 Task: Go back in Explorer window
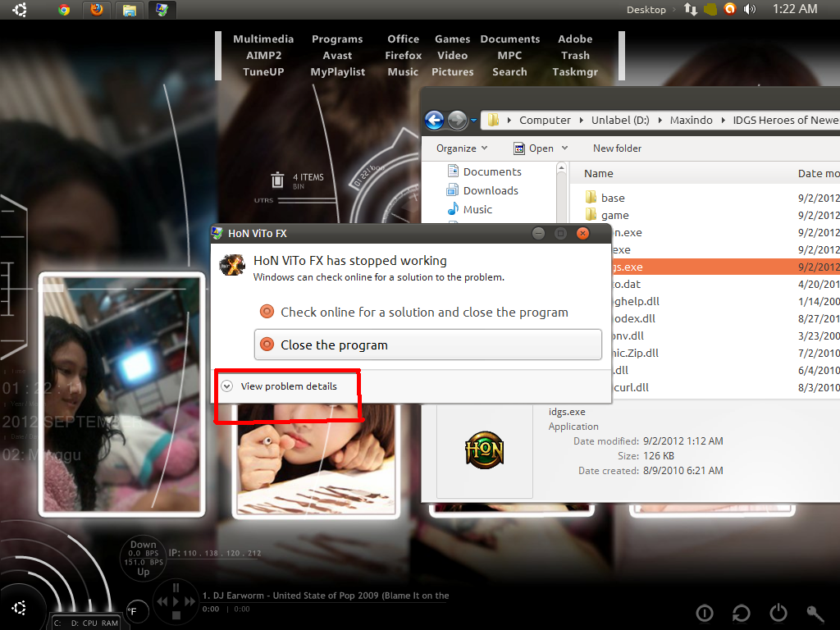(435, 120)
